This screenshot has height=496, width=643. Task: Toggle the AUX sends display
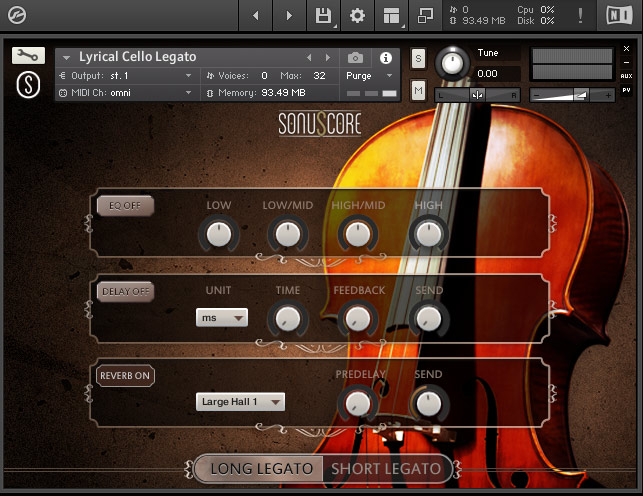[626, 76]
